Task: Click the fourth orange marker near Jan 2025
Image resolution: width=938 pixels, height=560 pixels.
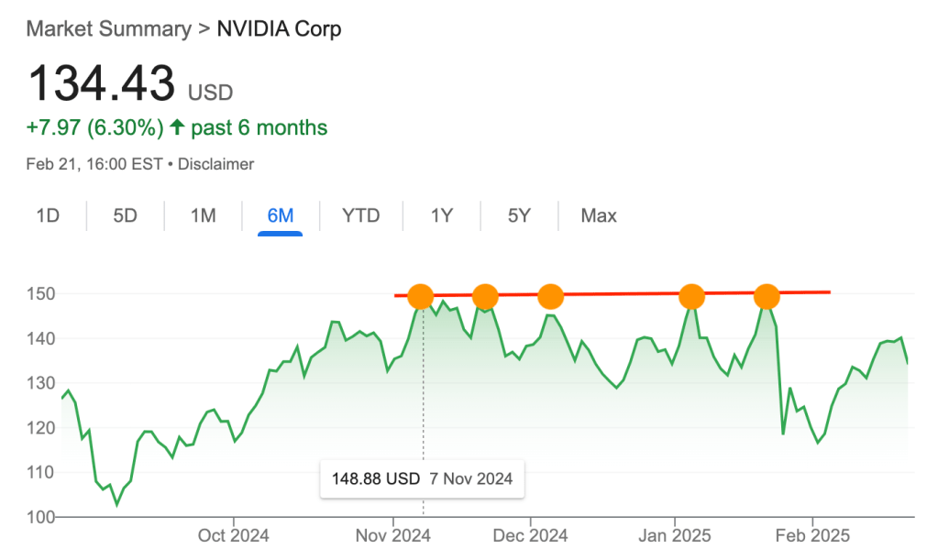Action: click(x=691, y=296)
